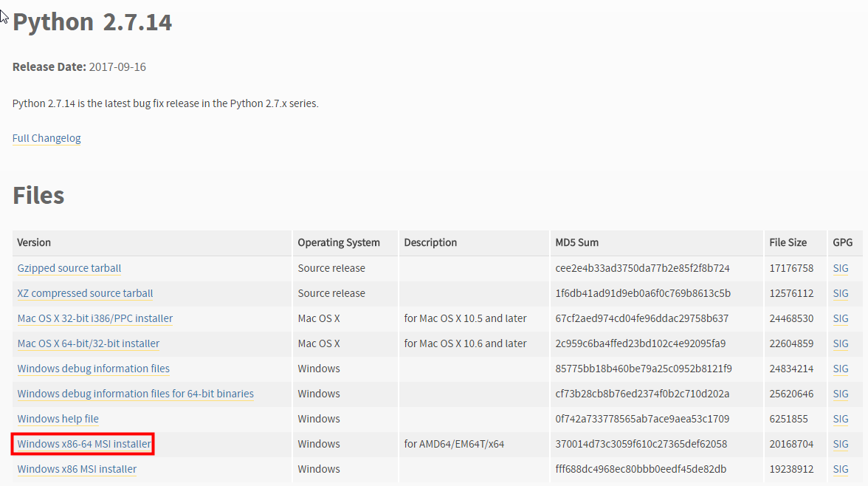Click the MD5 Sum column header

click(577, 242)
